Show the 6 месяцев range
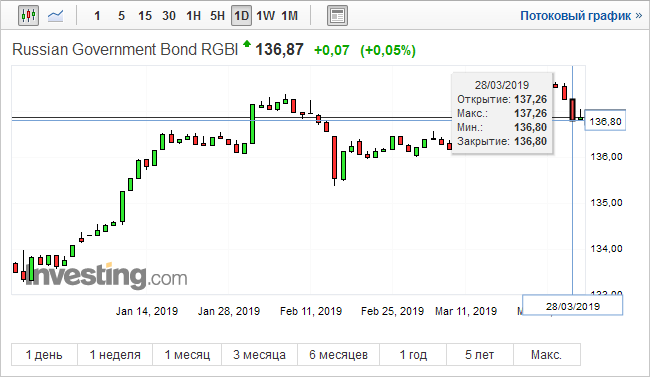 [338, 355]
